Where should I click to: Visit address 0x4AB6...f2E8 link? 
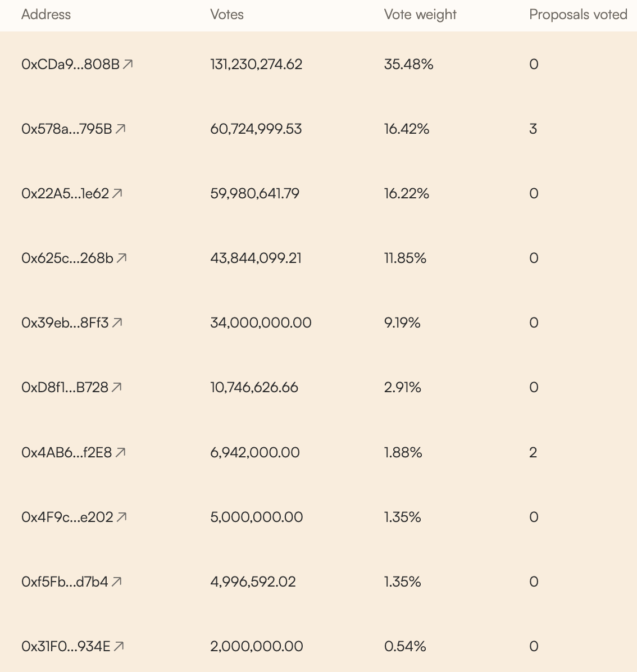point(66,452)
